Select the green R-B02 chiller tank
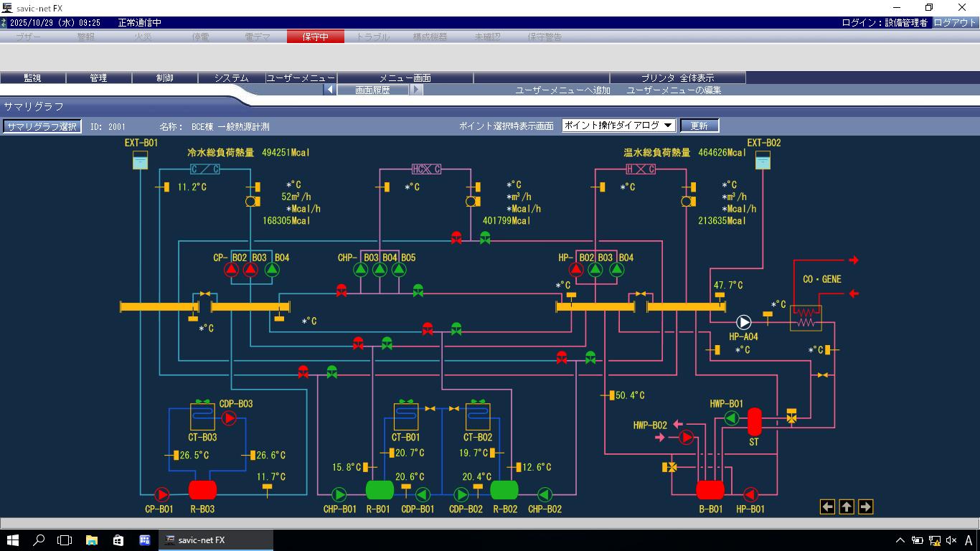 [x=504, y=490]
